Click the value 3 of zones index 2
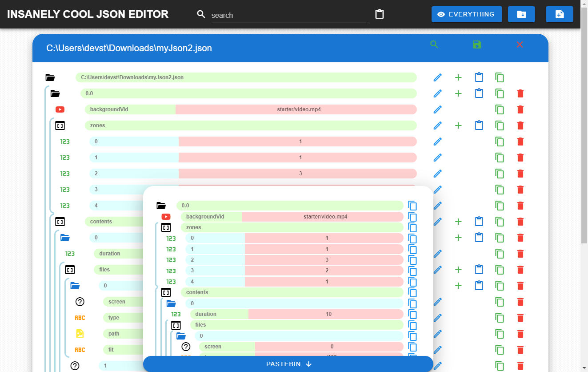Screen dimensions: 588x372 click(298, 174)
